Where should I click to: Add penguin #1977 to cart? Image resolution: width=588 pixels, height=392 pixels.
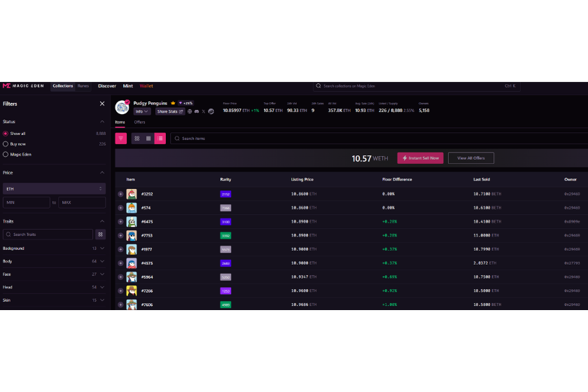(x=120, y=249)
